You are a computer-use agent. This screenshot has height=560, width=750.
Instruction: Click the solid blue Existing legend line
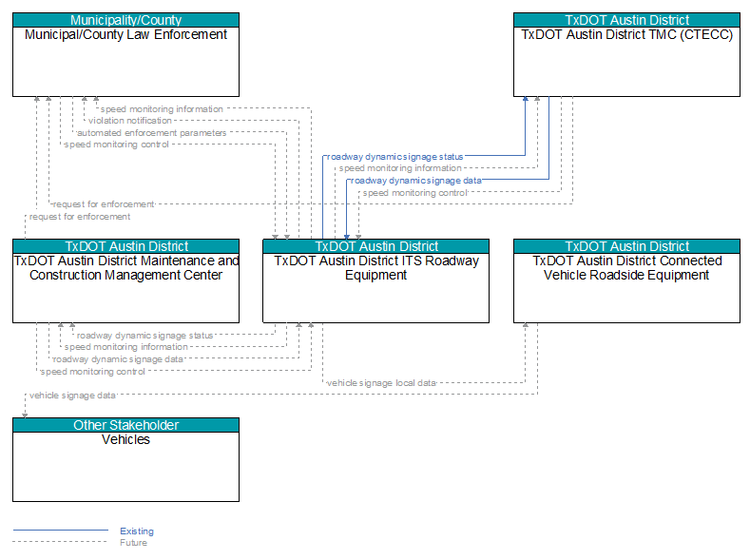[61, 531]
